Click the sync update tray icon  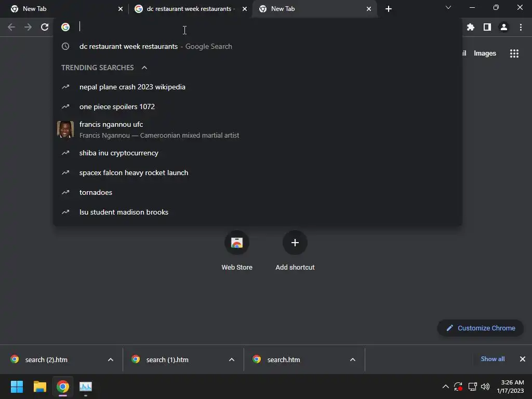pos(458,387)
